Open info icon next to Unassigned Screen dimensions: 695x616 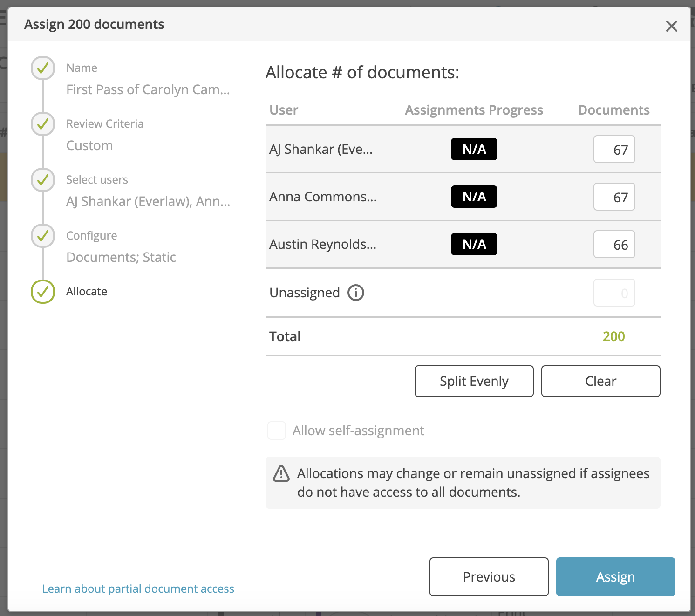(x=356, y=293)
